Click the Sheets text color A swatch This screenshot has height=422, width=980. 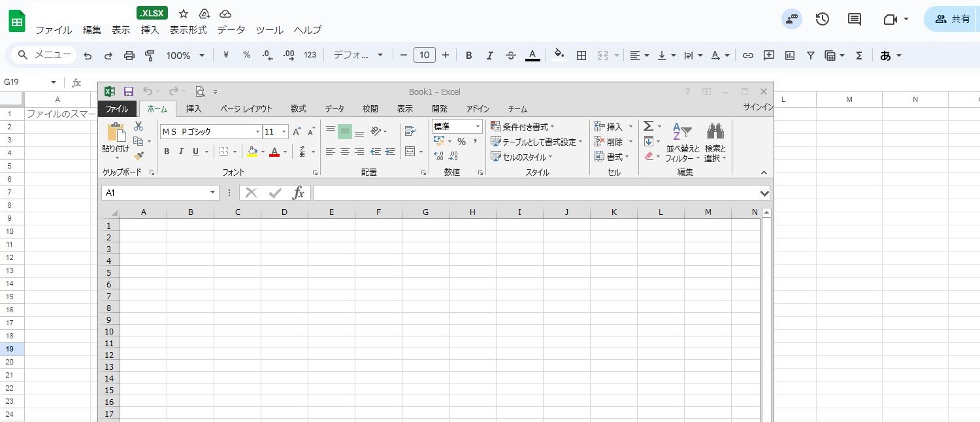[x=532, y=56]
